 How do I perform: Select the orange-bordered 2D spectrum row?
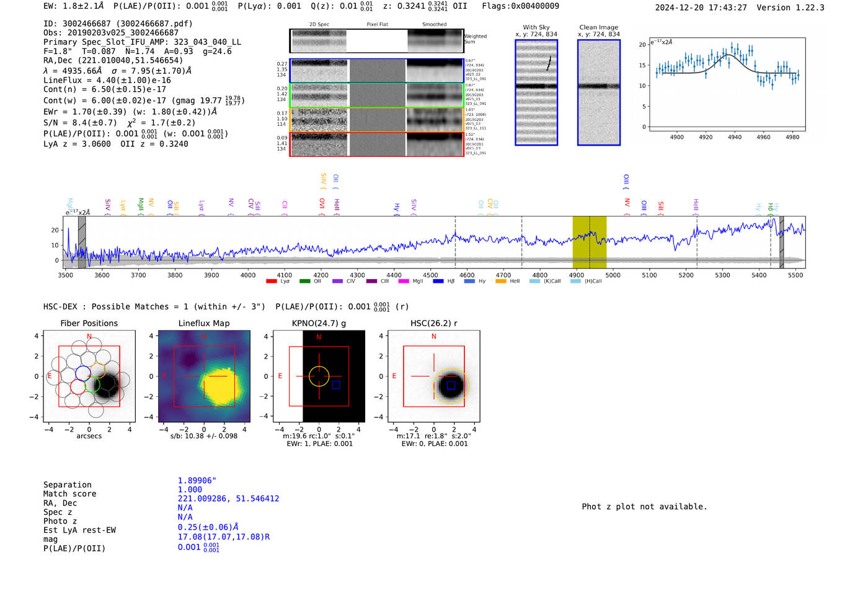point(377,120)
